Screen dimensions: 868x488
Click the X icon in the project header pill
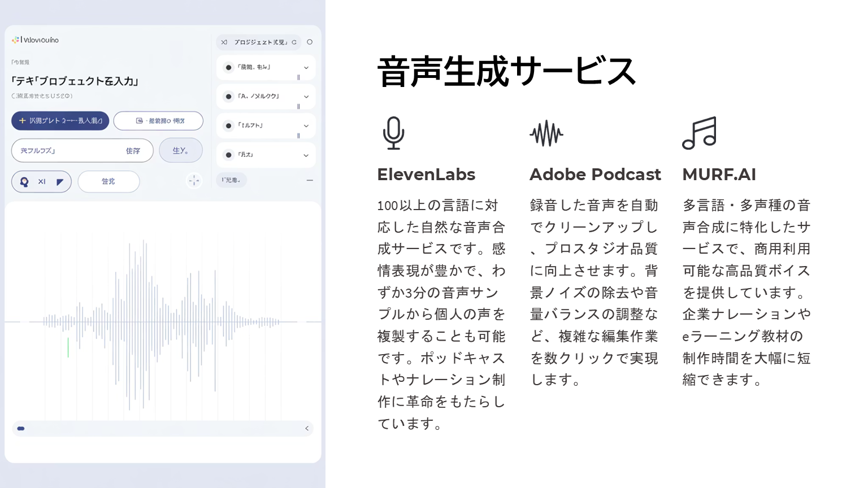pos(224,42)
